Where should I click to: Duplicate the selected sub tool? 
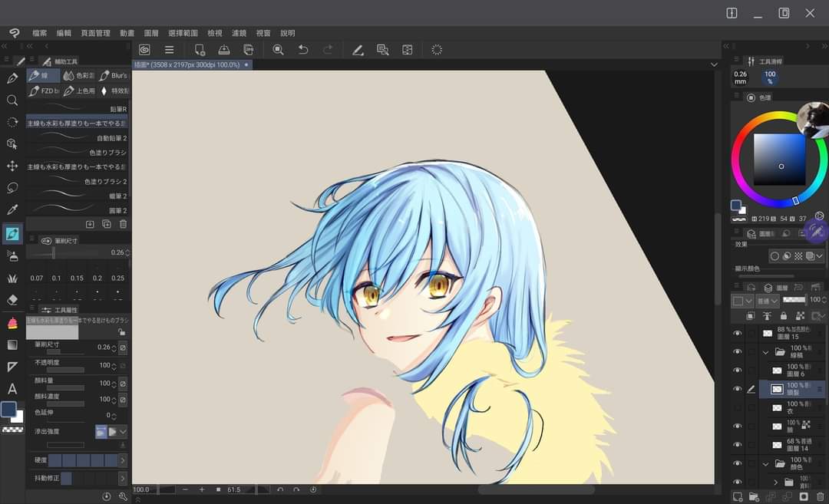(x=106, y=224)
